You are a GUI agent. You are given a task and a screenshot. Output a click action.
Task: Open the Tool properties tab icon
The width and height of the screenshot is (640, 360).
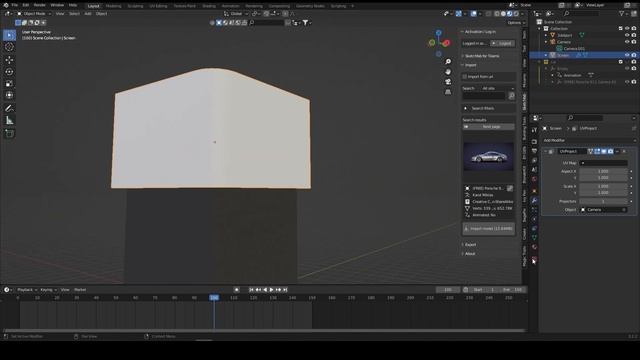point(534,130)
